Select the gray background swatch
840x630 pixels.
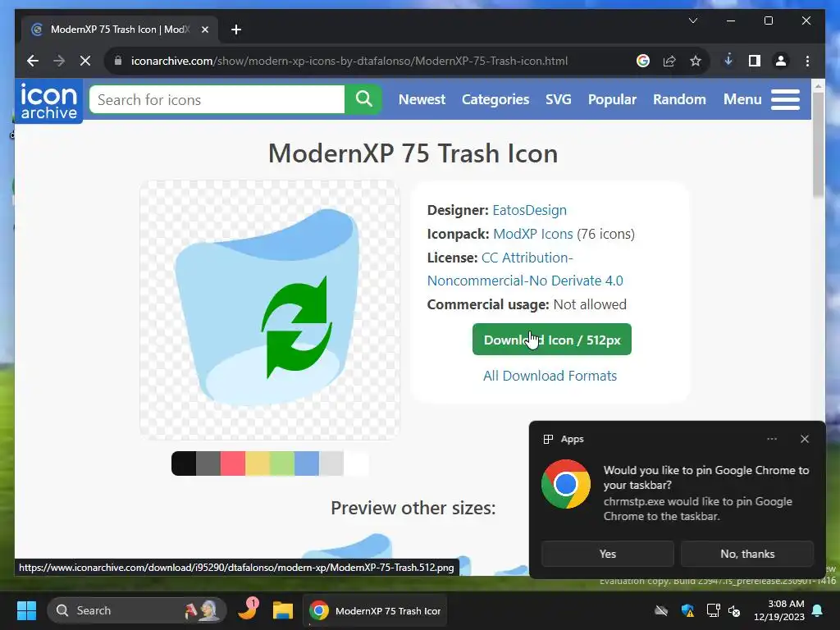(208, 463)
